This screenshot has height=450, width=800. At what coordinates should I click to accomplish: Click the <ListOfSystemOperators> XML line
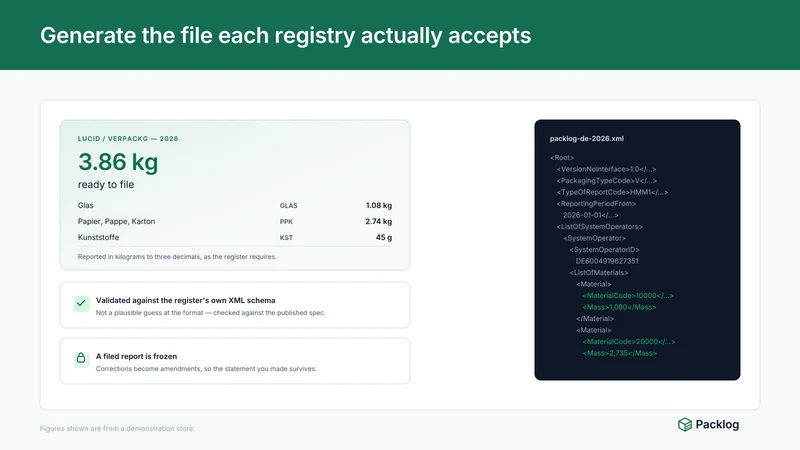coord(599,227)
